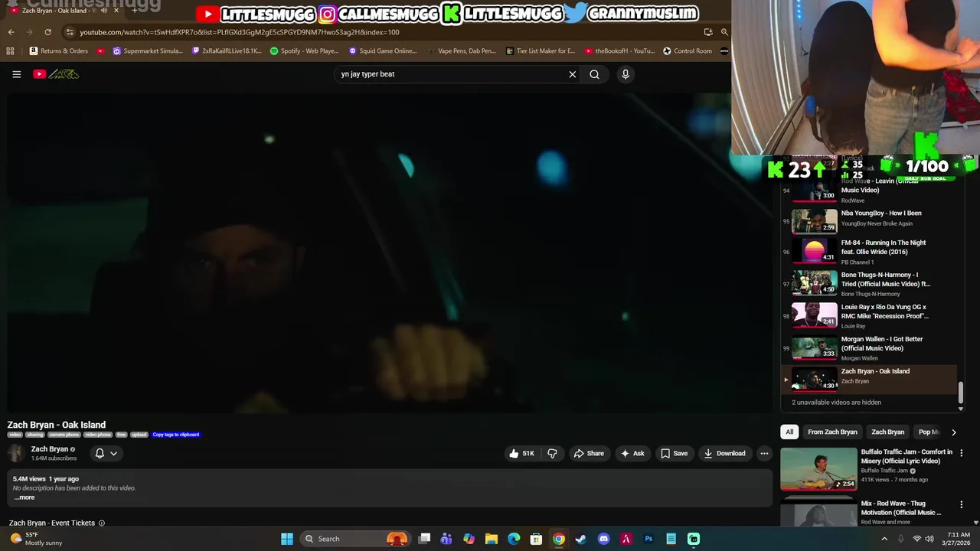Reload the current page
The width and height of the screenshot is (980, 551).
coord(47,32)
